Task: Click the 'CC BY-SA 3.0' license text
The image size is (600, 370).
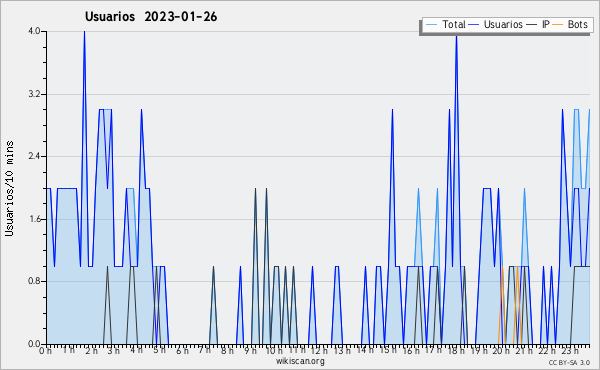Action: pos(569,362)
